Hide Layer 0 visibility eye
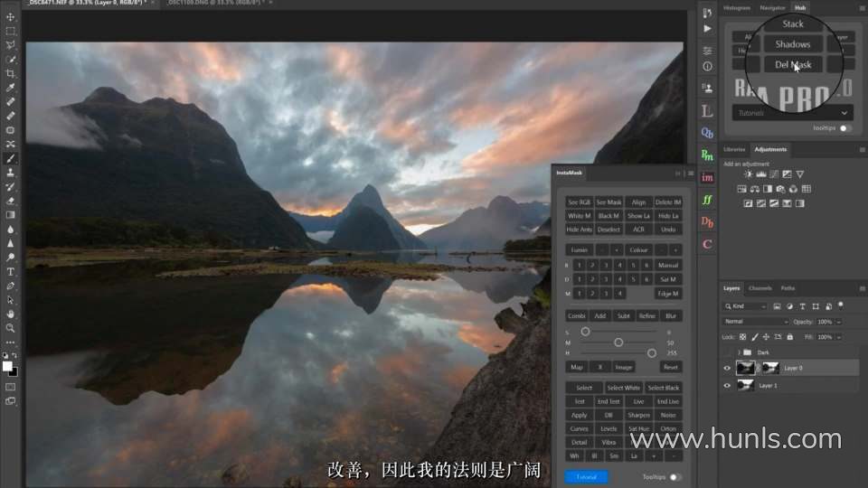 (727, 368)
